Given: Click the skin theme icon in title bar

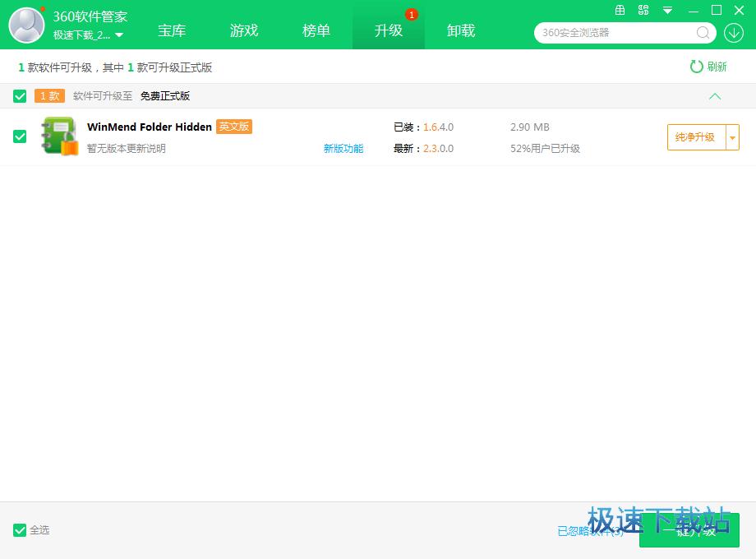Looking at the screenshot, I should click(x=643, y=11).
